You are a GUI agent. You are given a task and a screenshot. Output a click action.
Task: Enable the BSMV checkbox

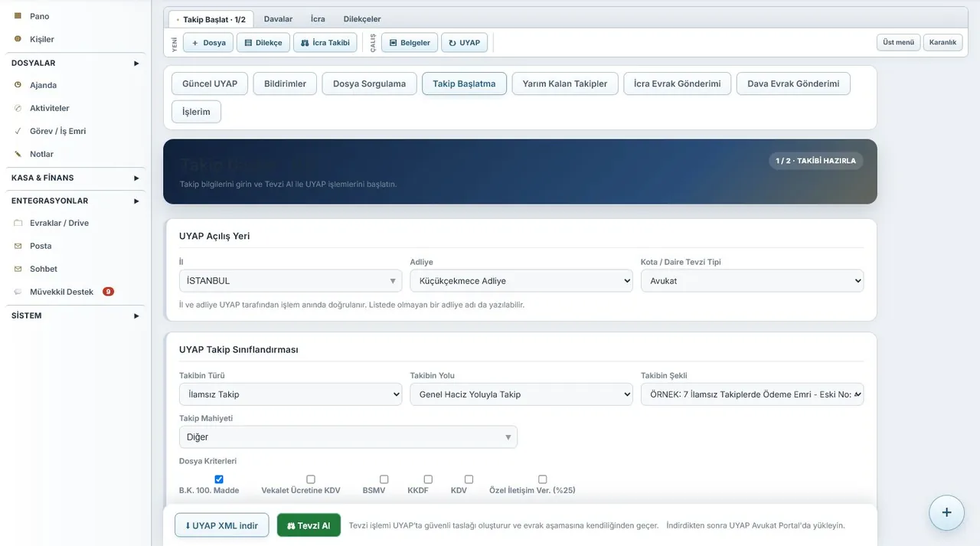coord(384,479)
